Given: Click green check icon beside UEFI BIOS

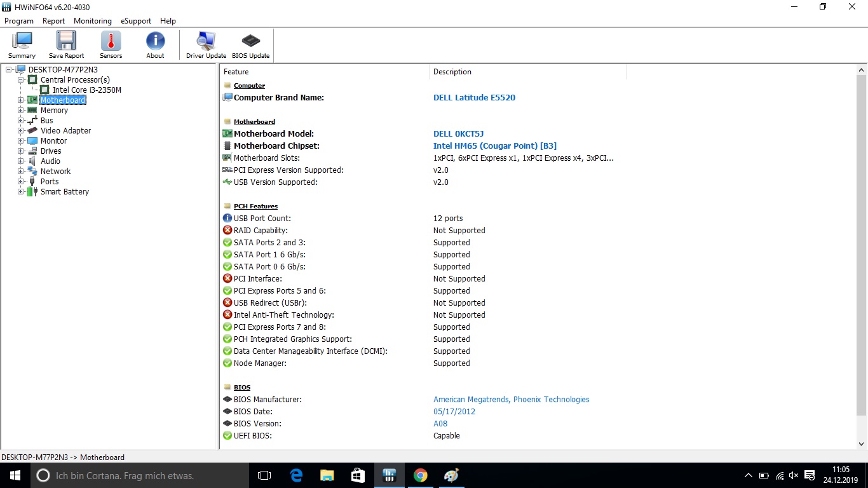Looking at the screenshot, I should (x=227, y=436).
